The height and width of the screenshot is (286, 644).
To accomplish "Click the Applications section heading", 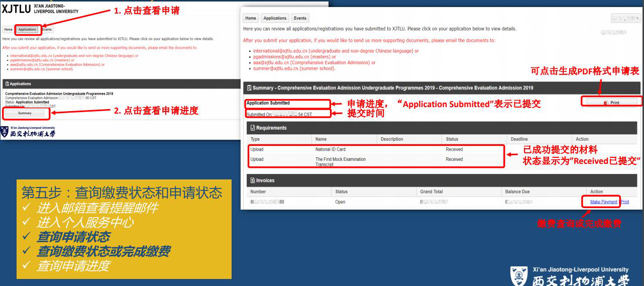I will [20, 84].
